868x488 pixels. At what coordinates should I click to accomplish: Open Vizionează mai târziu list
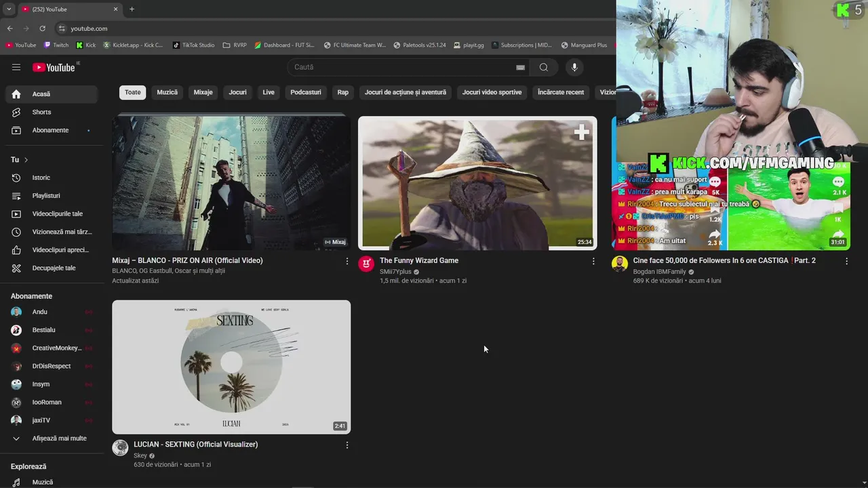pyautogui.click(x=52, y=232)
